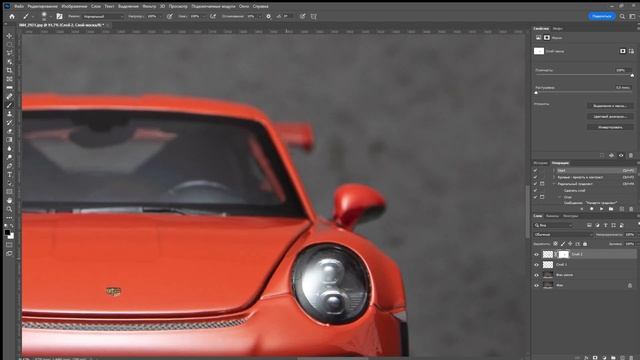Hide the Фон копия layer
640x360 pixels.
point(536,275)
